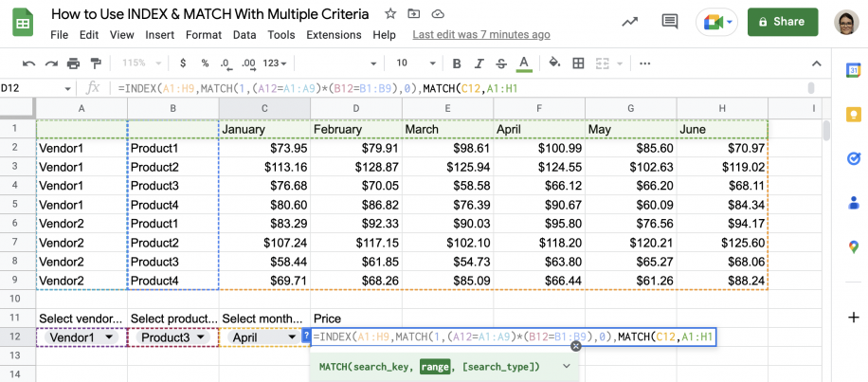Open Google Maps side panel

tap(853, 246)
